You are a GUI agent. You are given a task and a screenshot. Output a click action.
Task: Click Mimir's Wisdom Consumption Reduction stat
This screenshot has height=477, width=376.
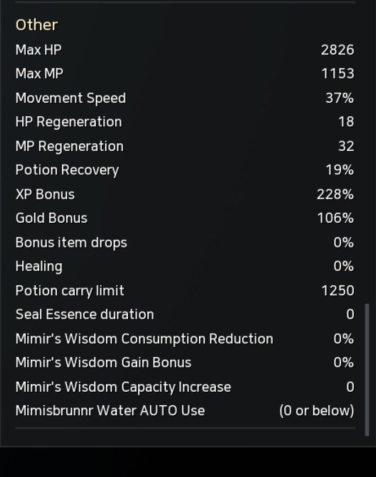pos(185,339)
